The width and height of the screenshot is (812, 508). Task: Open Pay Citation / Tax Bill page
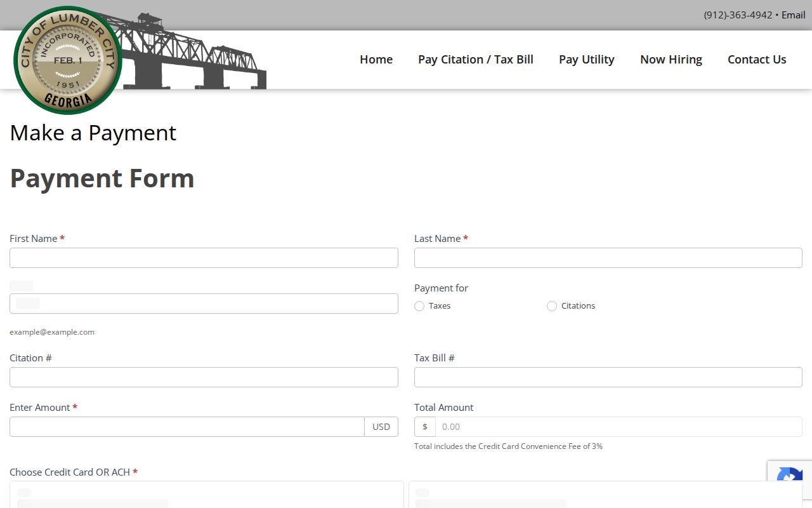(476, 60)
